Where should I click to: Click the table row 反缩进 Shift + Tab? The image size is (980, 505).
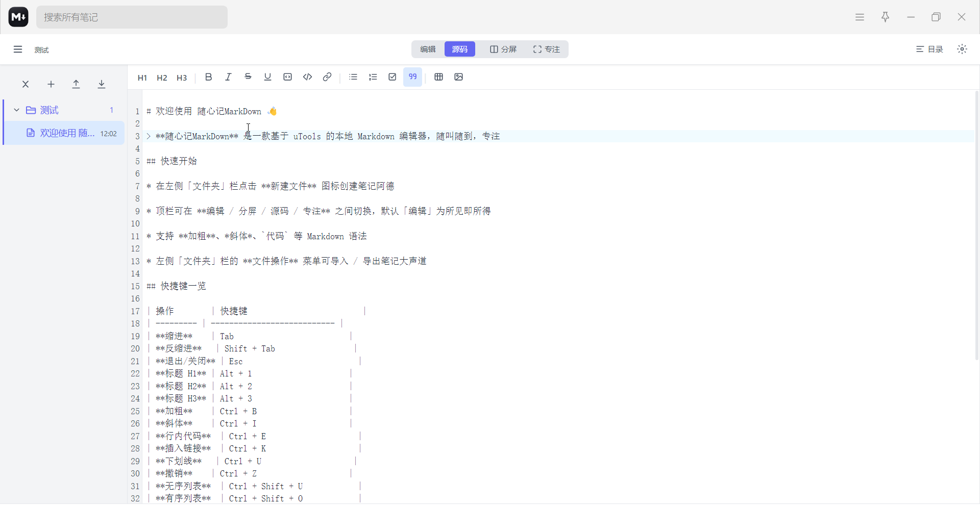(x=252, y=349)
